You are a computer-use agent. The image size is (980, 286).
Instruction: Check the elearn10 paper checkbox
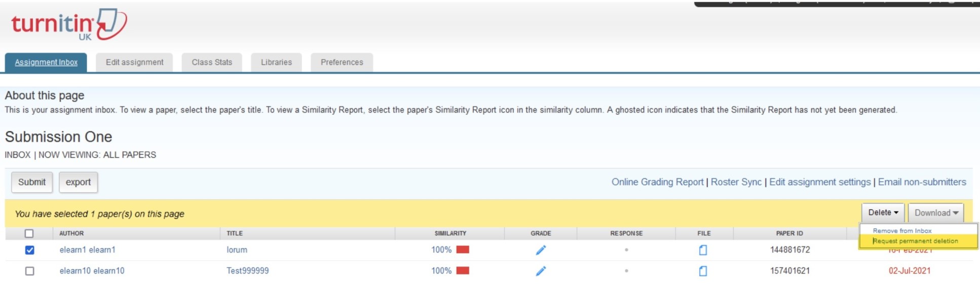pos(30,271)
